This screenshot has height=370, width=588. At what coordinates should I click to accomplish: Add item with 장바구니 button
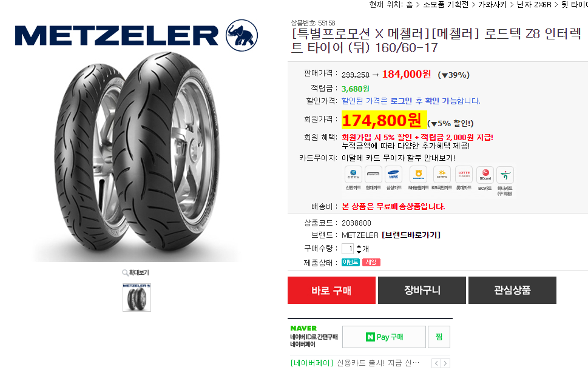(422, 290)
